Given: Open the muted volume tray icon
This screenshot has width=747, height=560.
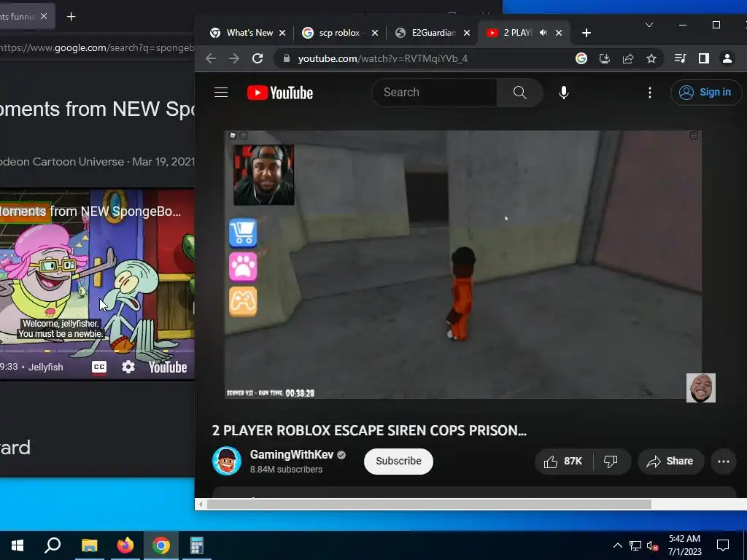Looking at the screenshot, I should (x=653, y=545).
